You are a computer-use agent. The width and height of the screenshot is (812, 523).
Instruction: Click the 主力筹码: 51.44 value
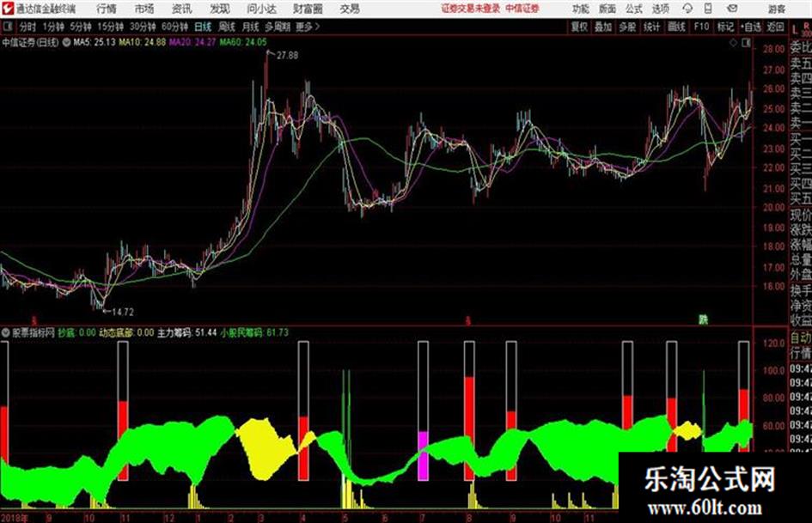tap(187, 332)
